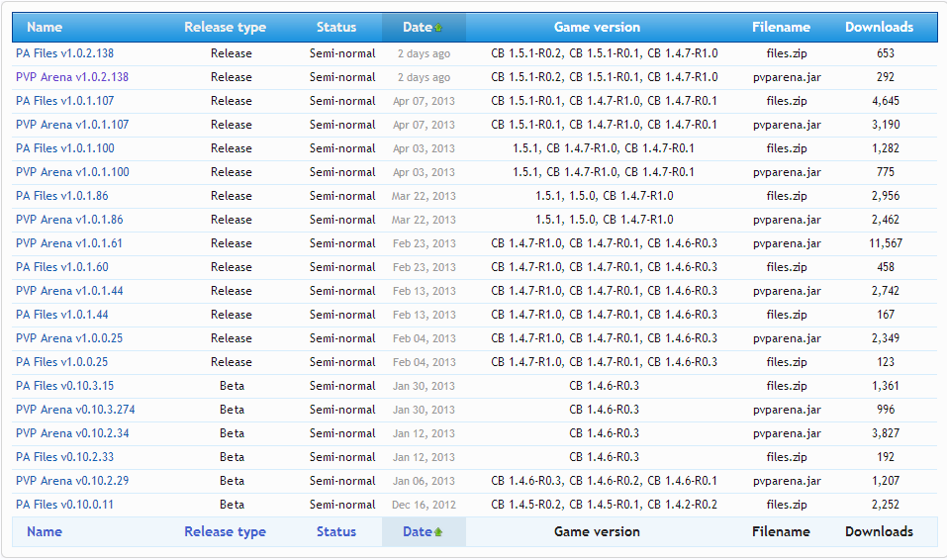Click the green sort arrow in bottom Date footer
Image resolution: width=947 pixels, height=560 pixels.
tap(438, 532)
